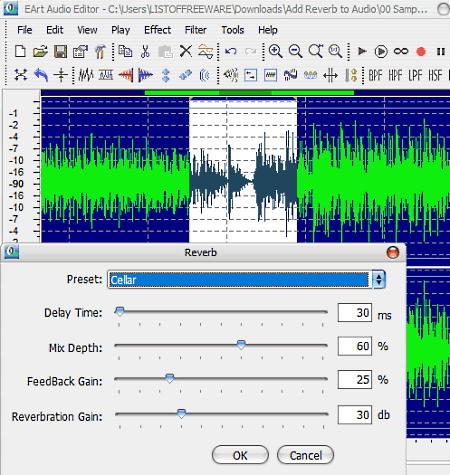
Task: Click the Undo arrow icon
Action: coord(231,51)
